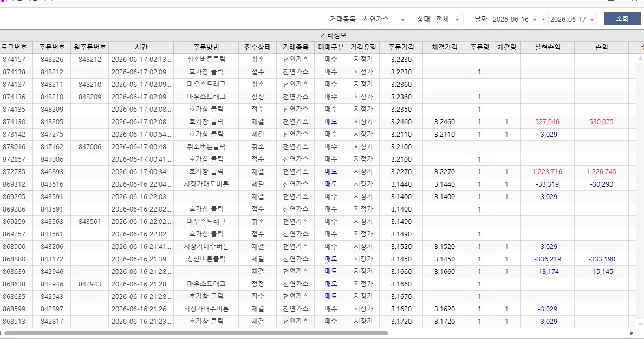Sort by 주문번호 column header
Screen dimensions: 644x339
pyautogui.click(x=52, y=47)
